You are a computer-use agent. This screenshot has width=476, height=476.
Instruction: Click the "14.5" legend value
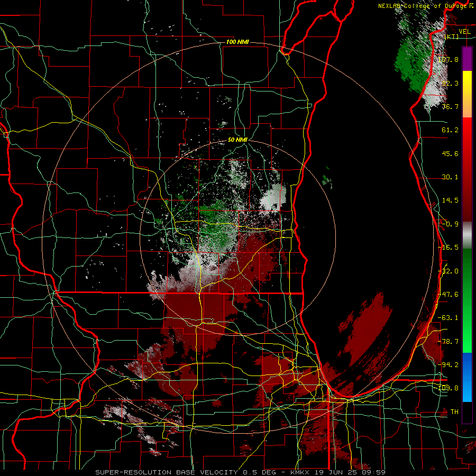pos(450,200)
